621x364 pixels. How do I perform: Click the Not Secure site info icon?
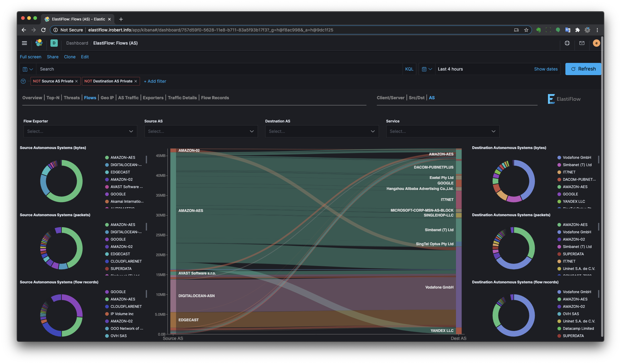[x=56, y=30]
